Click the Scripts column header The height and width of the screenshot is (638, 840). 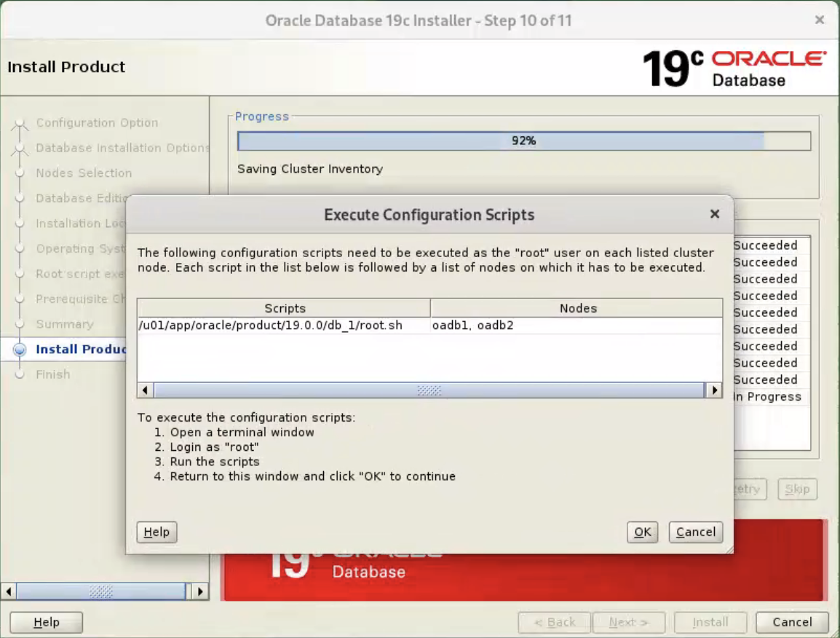pos(284,308)
